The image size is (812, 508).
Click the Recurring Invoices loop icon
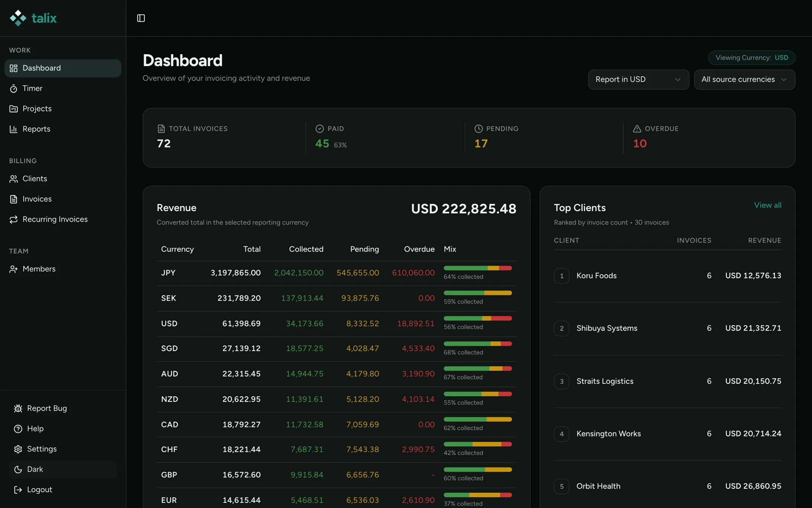click(14, 219)
